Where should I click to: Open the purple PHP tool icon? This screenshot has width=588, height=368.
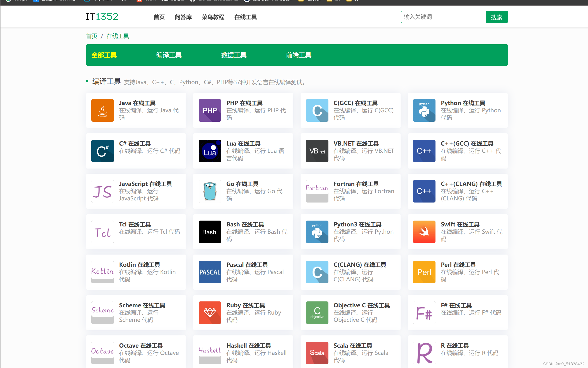coord(210,110)
